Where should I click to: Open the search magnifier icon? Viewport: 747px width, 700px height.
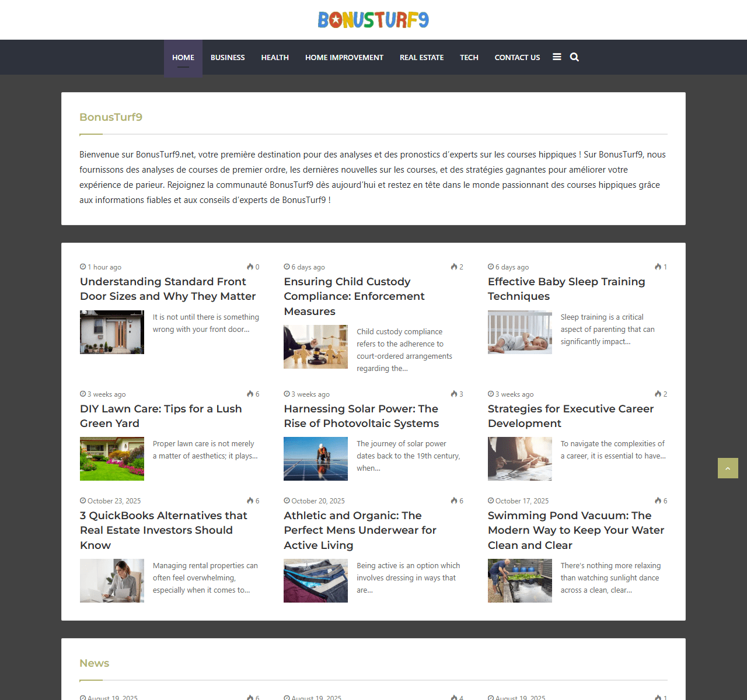click(x=574, y=57)
